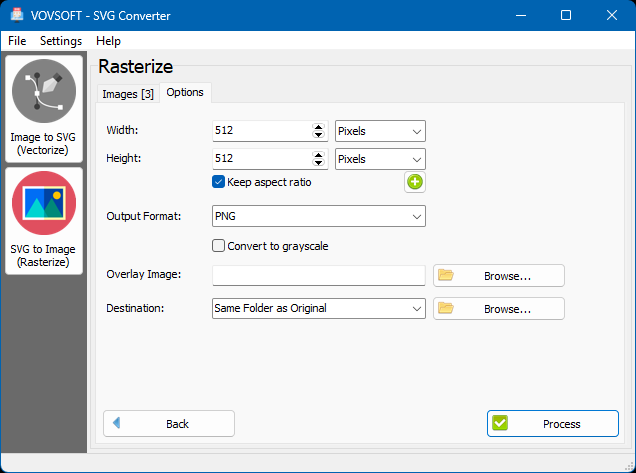Screen dimensions: 636x473
Task: Decrease the Width value with down arrow
Action: (x=319, y=135)
